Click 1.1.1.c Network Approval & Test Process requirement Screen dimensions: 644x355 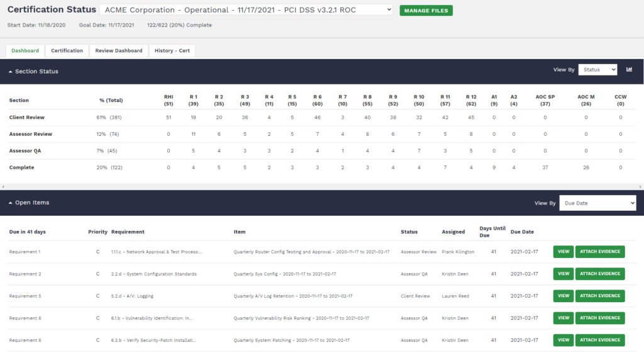[x=157, y=252]
